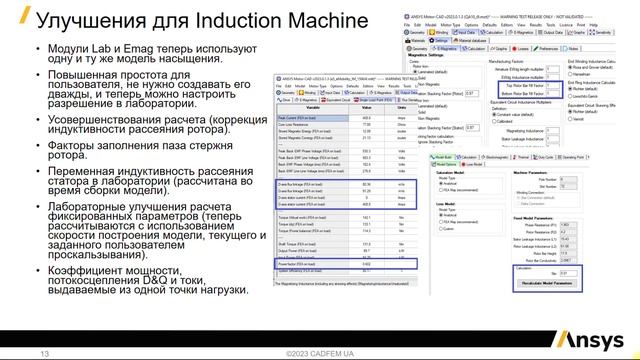Select Rosa and Grover (default) option
This screenshot has height=360, width=640.
590,67
